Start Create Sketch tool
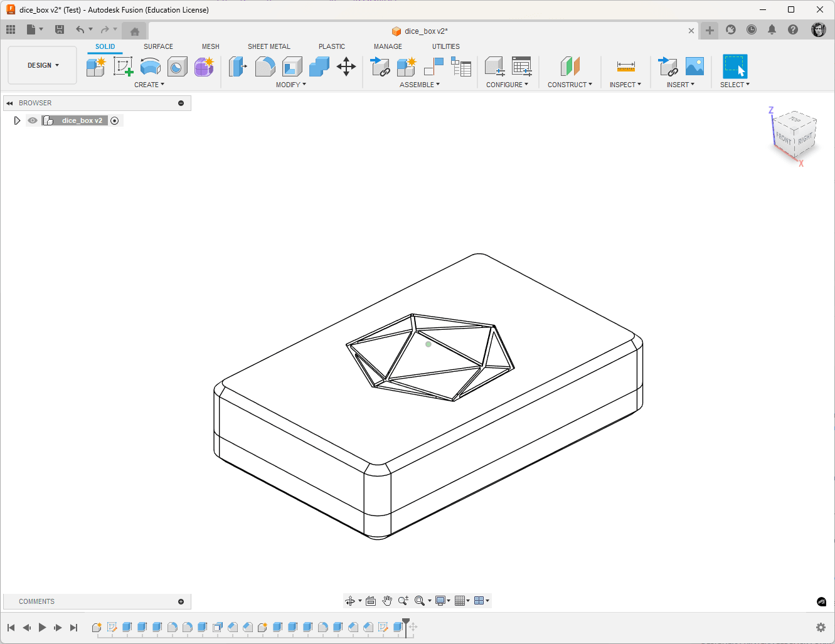 123,66
